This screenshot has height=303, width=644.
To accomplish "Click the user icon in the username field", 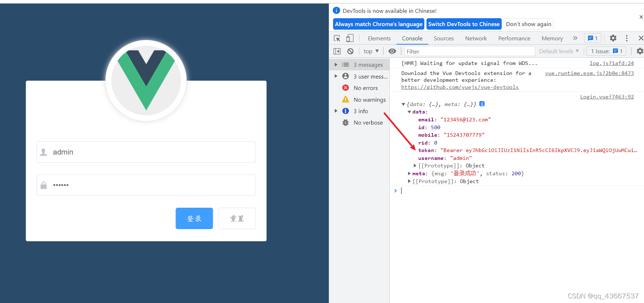I will (44, 152).
